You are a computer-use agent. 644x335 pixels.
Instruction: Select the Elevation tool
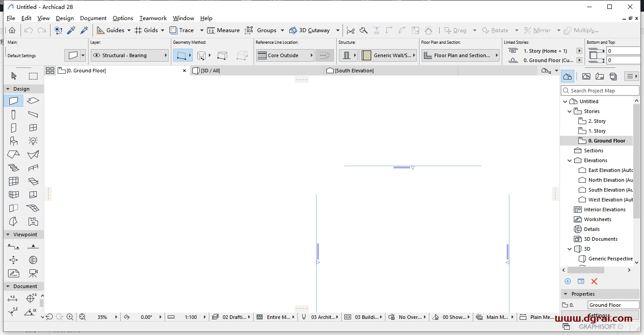(x=33, y=247)
